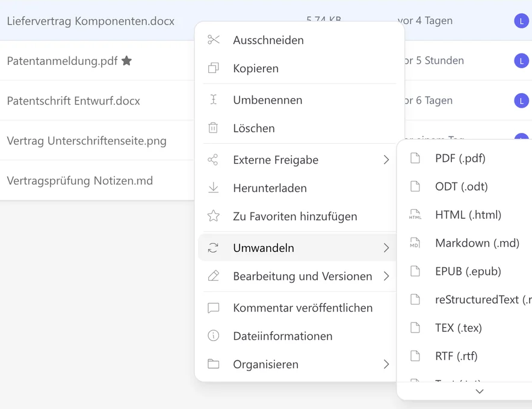
Task: Click the user avatar in Liefervertrag Komponenten row
Action: coord(522,21)
